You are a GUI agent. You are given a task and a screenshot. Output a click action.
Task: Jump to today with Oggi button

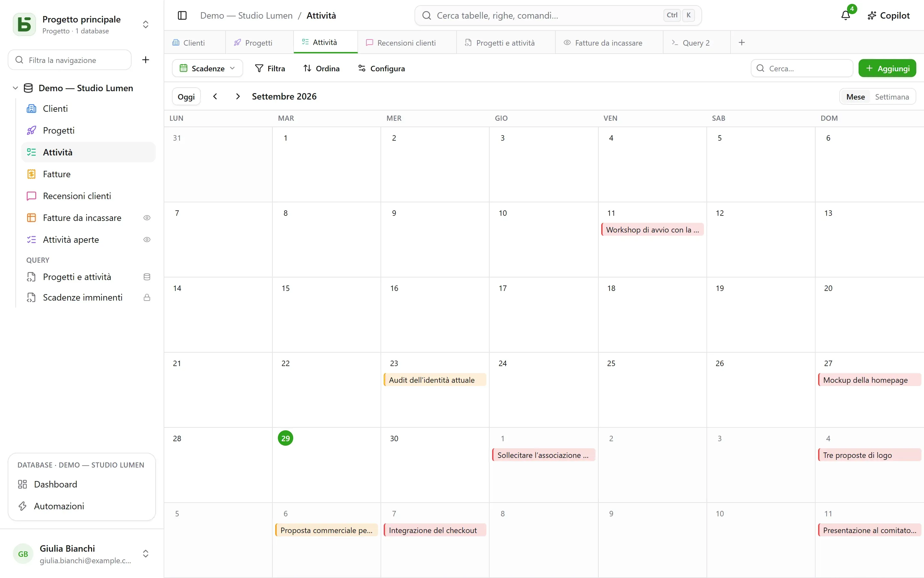[186, 97]
